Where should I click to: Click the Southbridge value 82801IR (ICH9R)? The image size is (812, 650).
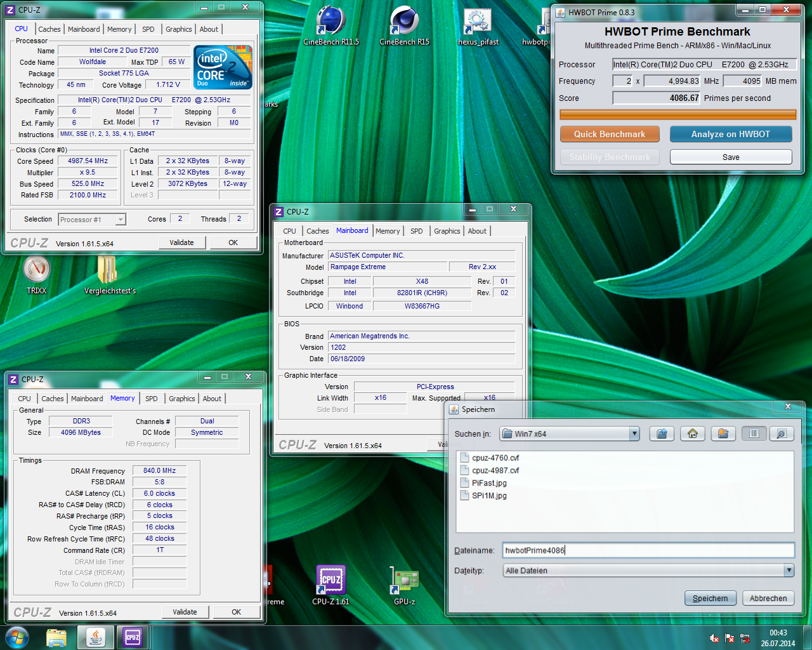(422, 293)
